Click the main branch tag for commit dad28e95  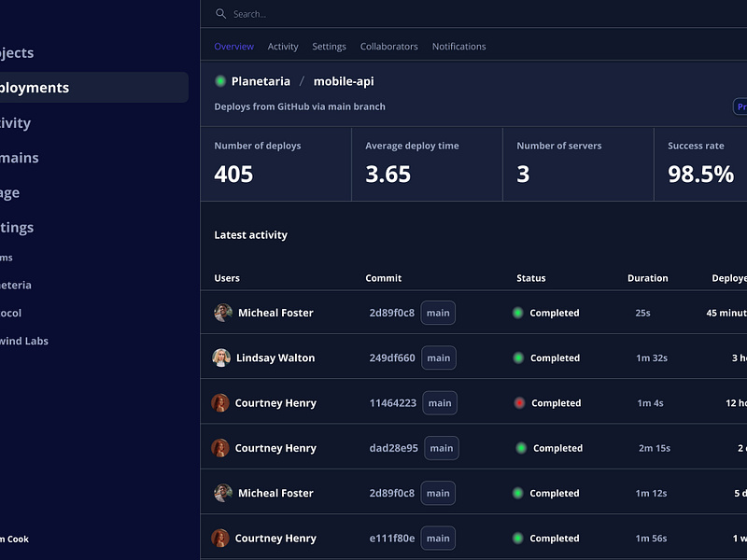[442, 448]
